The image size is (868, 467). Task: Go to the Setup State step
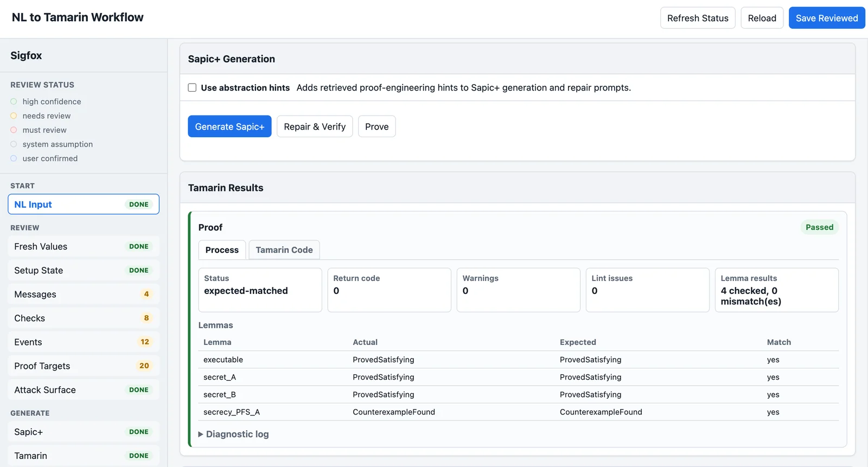(x=84, y=270)
